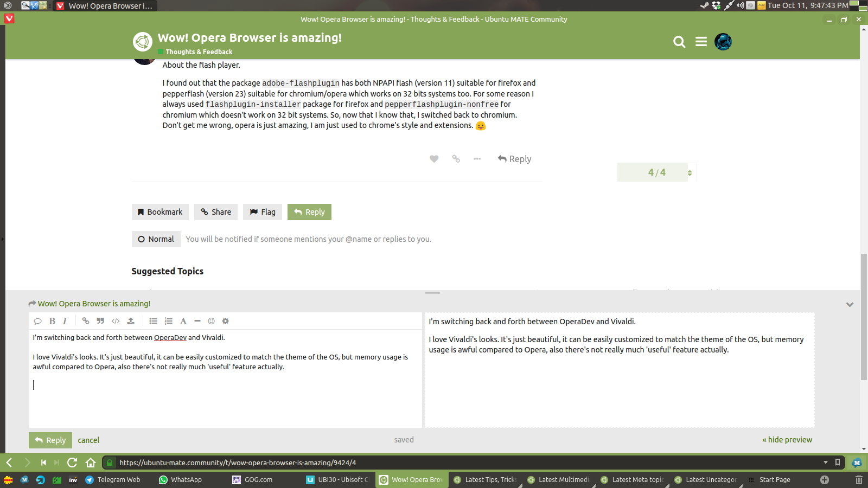
Task: Open the clock showing Tue Oct 11
Action: [808, 5]
